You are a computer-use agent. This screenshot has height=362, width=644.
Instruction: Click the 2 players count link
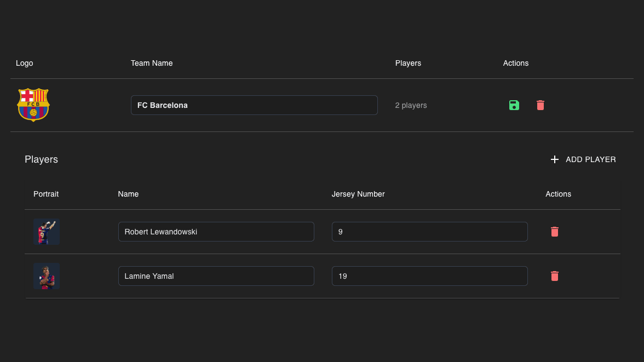[x=411, y=105]
